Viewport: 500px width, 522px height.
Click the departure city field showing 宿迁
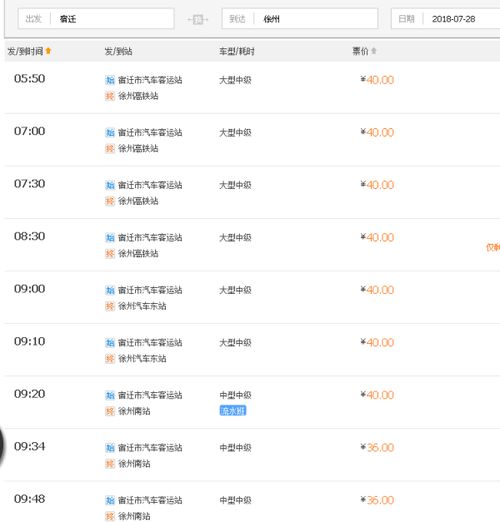coord(96,19)
